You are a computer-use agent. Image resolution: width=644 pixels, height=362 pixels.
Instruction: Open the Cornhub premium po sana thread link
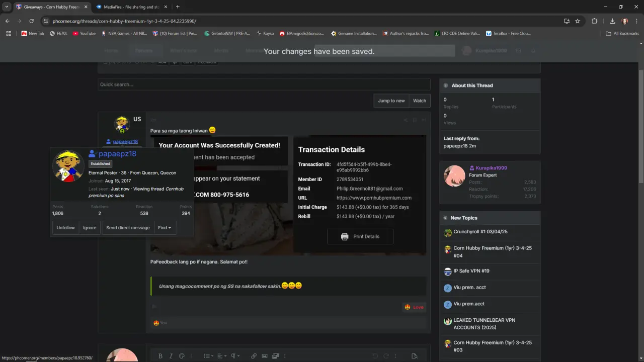(136, 192)
